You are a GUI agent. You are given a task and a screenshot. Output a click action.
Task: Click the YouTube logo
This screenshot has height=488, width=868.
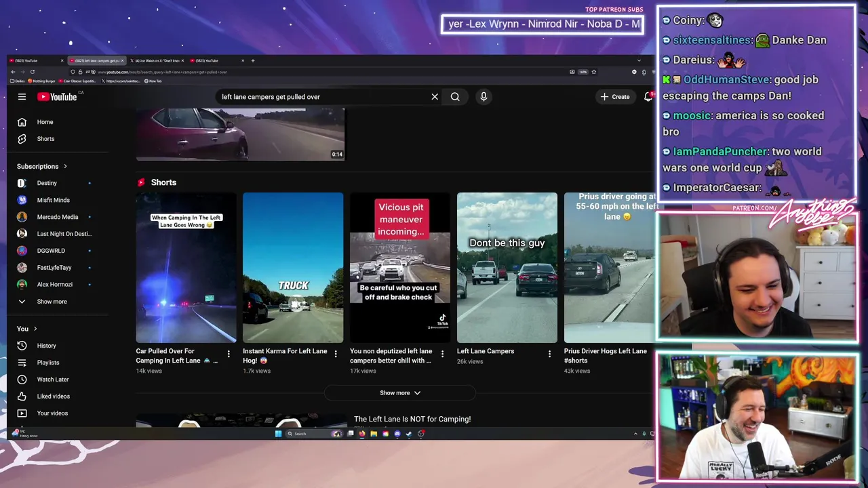click(x=57, y=97)
